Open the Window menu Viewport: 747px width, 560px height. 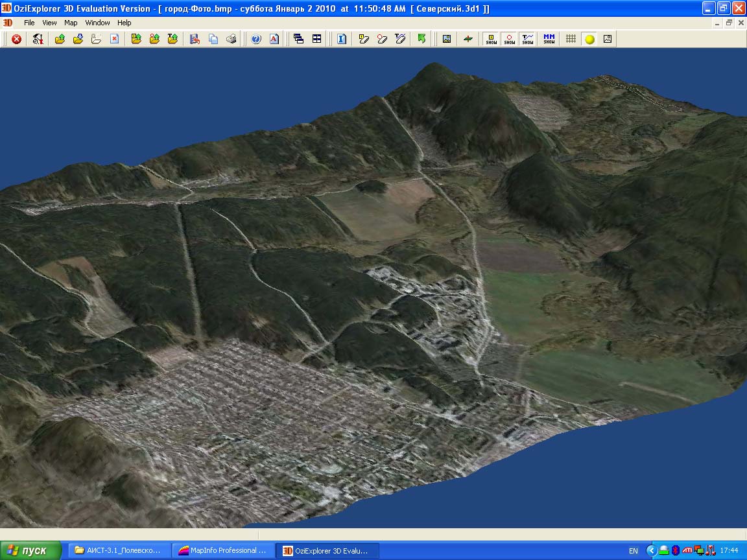pos(97,23)
